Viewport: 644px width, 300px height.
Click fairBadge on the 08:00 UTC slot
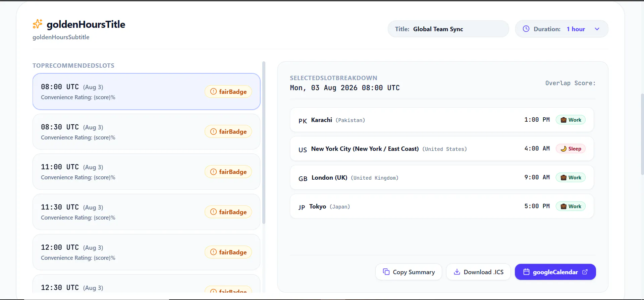pos(228,92)
